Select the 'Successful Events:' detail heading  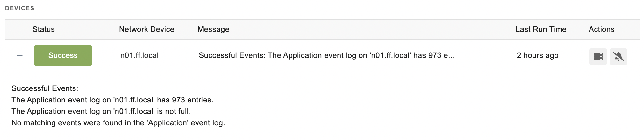click(45, 88)
